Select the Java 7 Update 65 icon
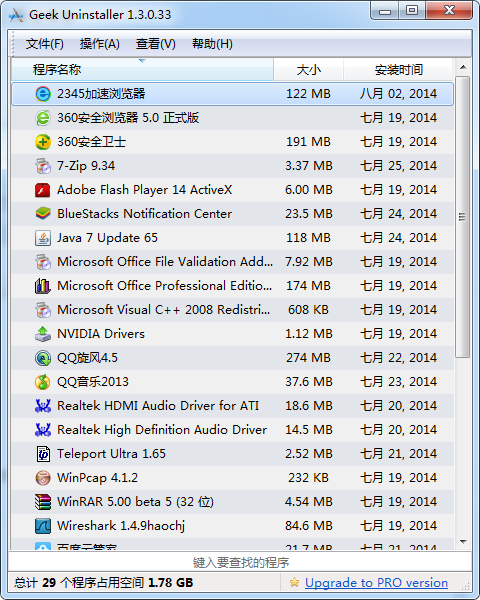480x600 pixels. click(43, 238)
